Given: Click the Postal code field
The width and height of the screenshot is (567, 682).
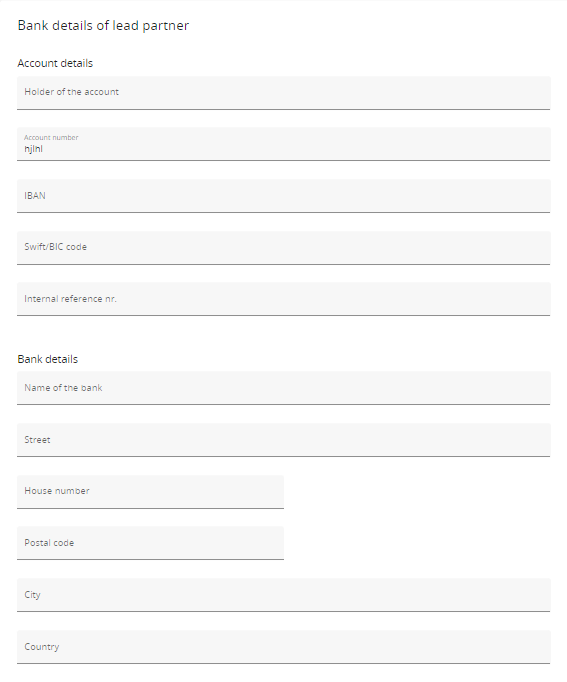Looking at the screenshot, I should (x=150, y=543).
